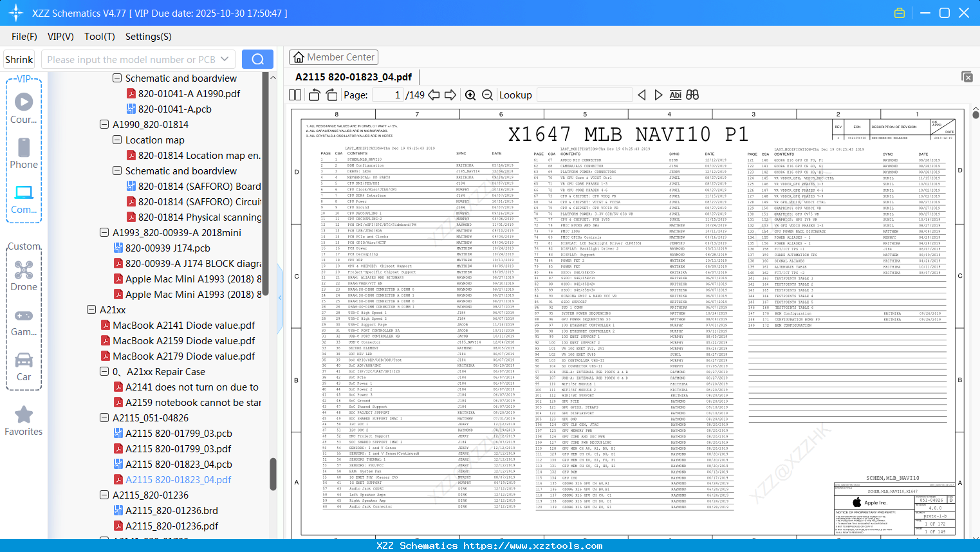Collapse the left panel with splitter handle
This screenshot has width=980, height=552.
coord(280,297)
